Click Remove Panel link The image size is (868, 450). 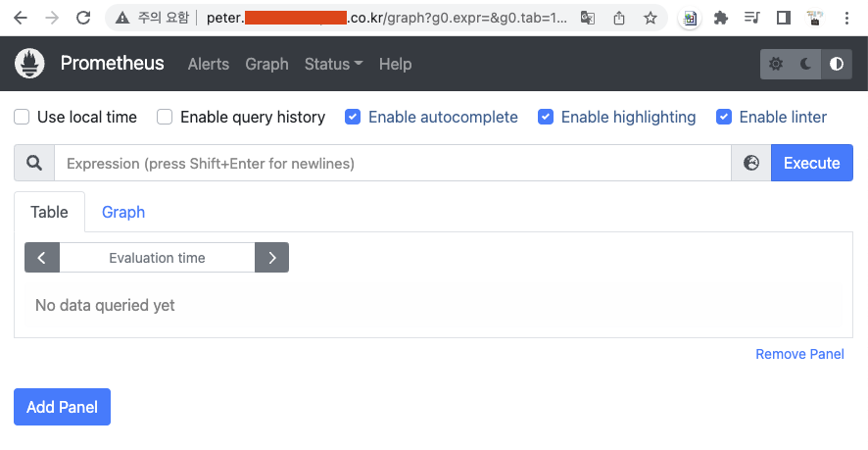tap(799, 354)
